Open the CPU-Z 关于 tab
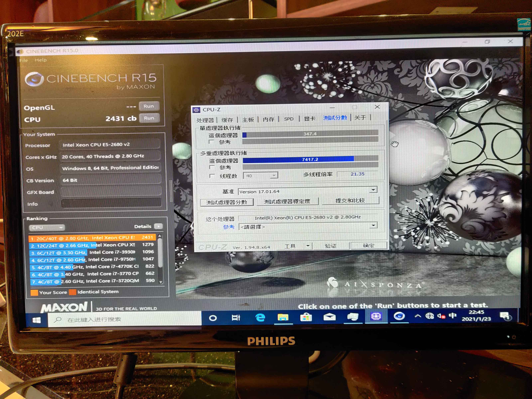Viewport: 532px width, 399px height. 360,117
